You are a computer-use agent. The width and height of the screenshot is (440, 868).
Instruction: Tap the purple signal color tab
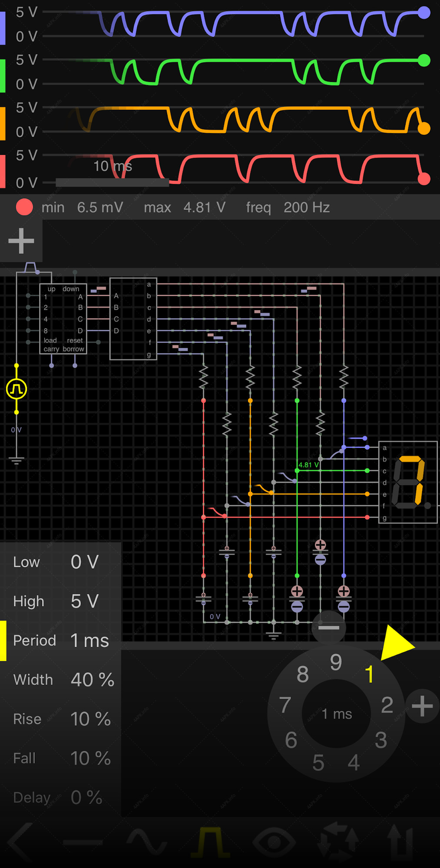3,28
